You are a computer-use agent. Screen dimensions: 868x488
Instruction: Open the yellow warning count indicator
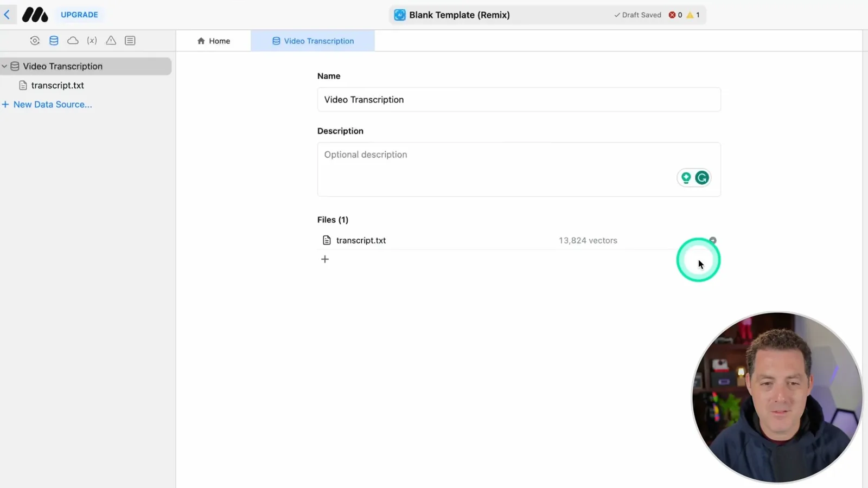(693, 15)
